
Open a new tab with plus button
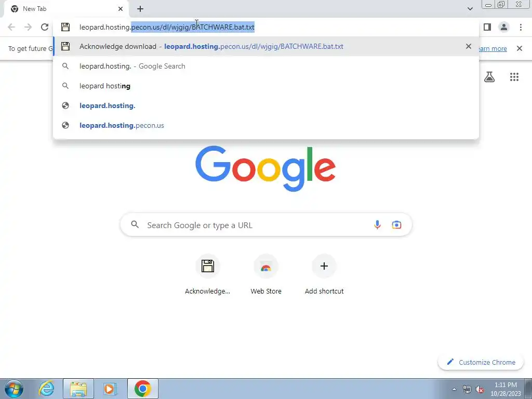pyautogui.click(x=140, y=9)
